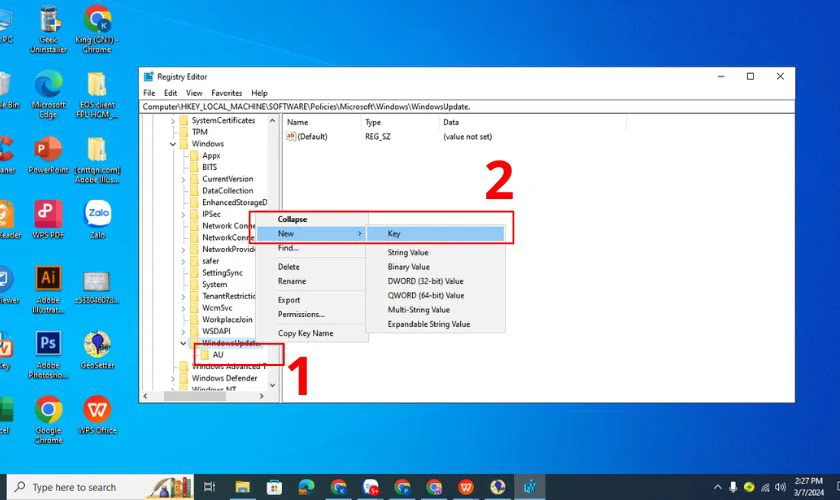Viewport: 840px width, 500px height.
Task: Open the Help menu
Action: click(259, 93)
